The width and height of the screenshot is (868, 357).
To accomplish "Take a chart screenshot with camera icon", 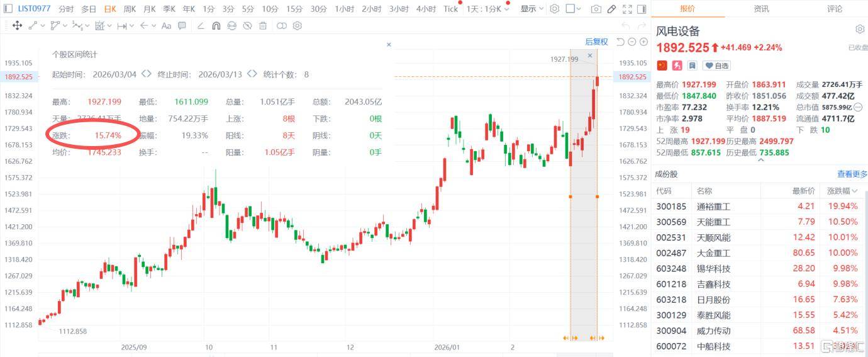I will pyautogui.click(x=596, y=9).
